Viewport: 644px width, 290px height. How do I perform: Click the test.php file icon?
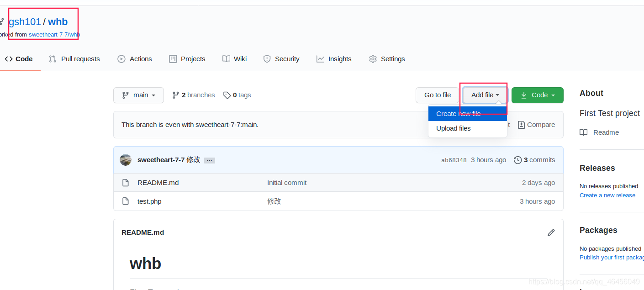click(126, 201)
